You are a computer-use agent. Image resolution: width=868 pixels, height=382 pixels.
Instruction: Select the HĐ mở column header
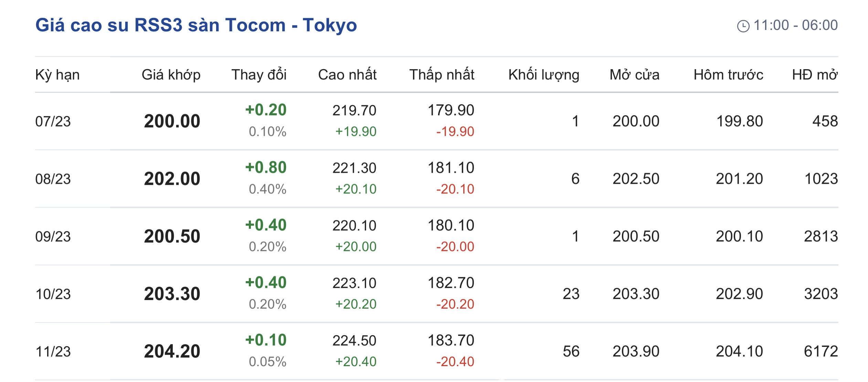(815, 75)
